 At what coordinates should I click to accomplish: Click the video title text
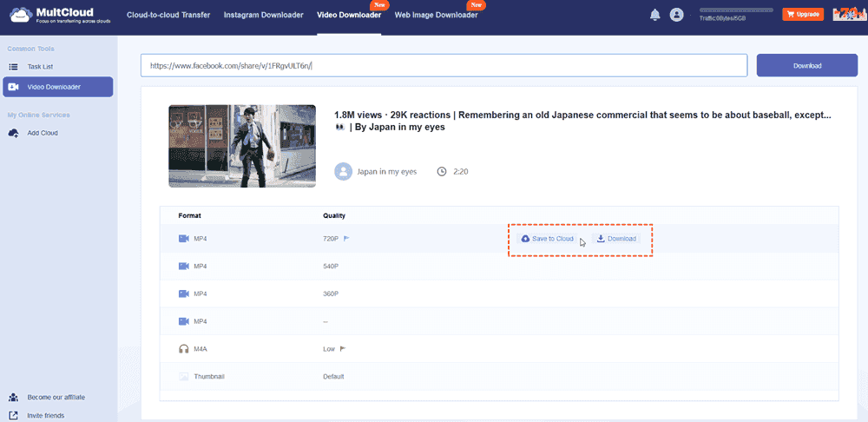click(582, 121)
